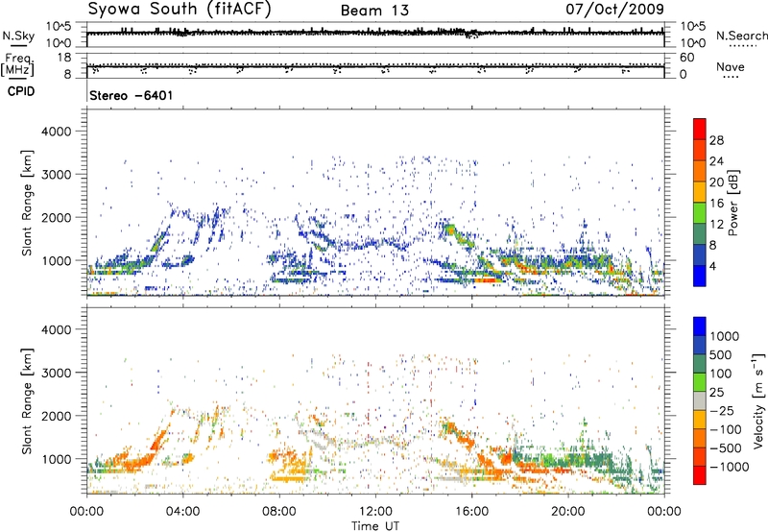Image resolution: width=768 pixels, height=532 pixels.
Task: Click the 'Freq. [MHz]' axis label
Action: [x=17, y=64]
